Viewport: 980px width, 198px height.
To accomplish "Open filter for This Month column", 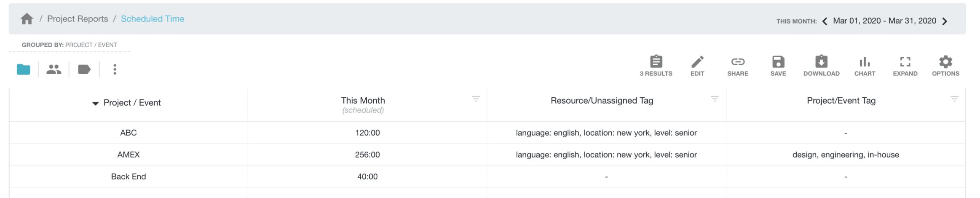I will pos(476,99).
